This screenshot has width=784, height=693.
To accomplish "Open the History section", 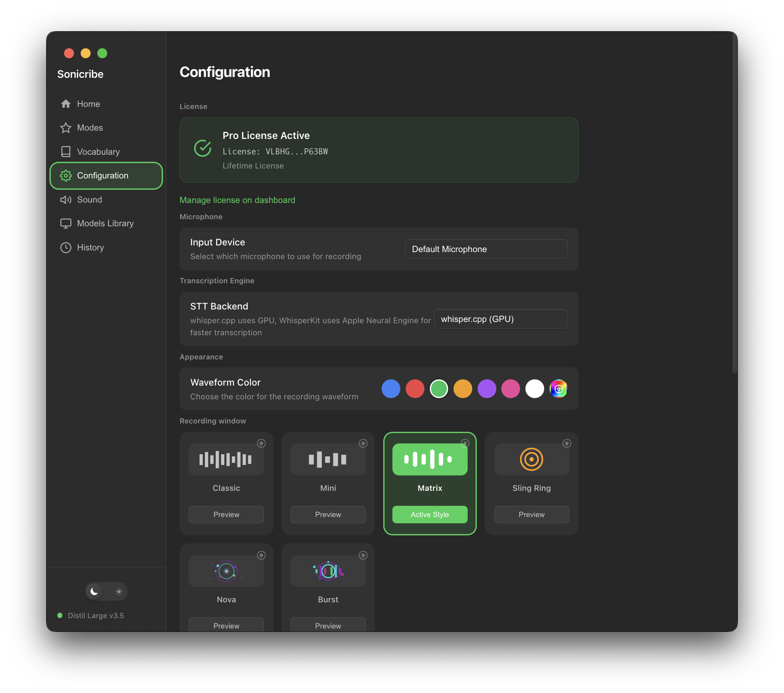I will pos(106,247).
